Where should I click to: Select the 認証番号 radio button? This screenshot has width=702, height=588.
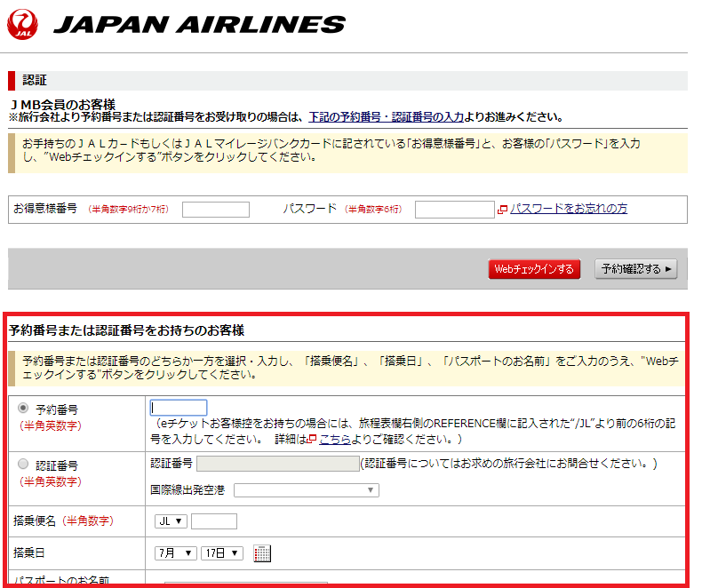[23, 464]
